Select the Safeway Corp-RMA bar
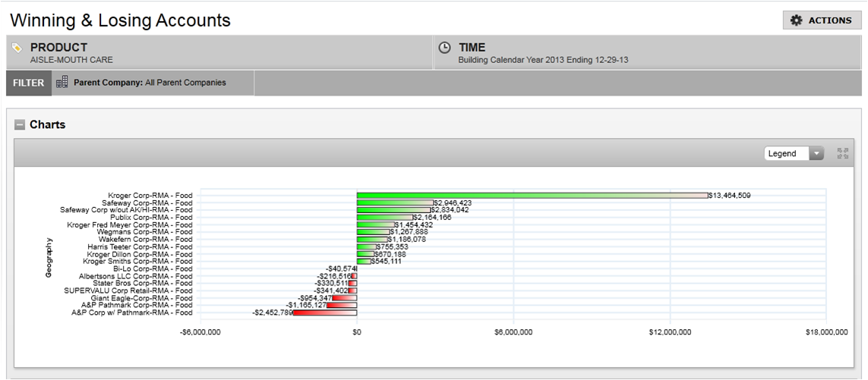The height and width of the screenshot is (380, 868). tap(395, 203)
